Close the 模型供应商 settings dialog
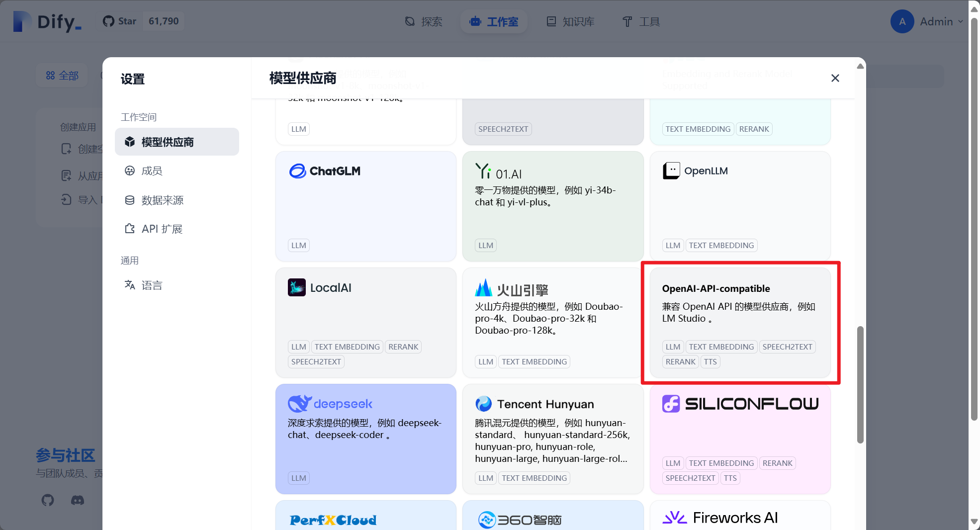Screen dimensions: 980x530 (x=835, y=78)
